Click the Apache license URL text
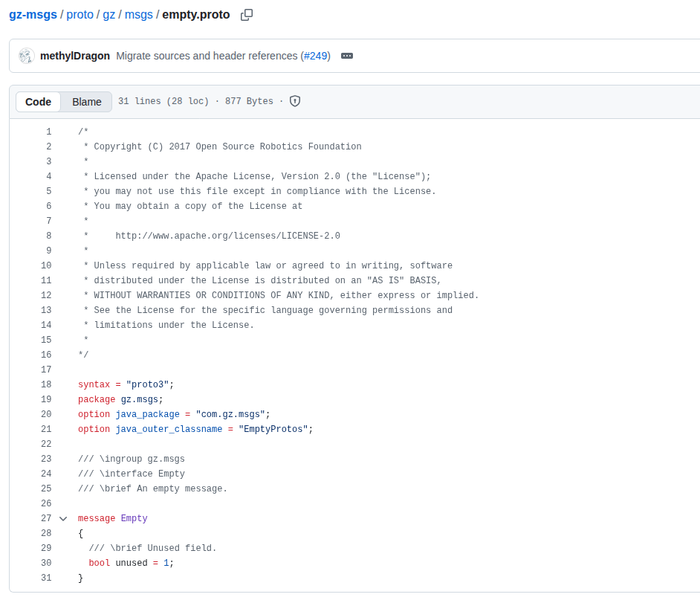This screenshot has height=600, width=700. point(227,236)
